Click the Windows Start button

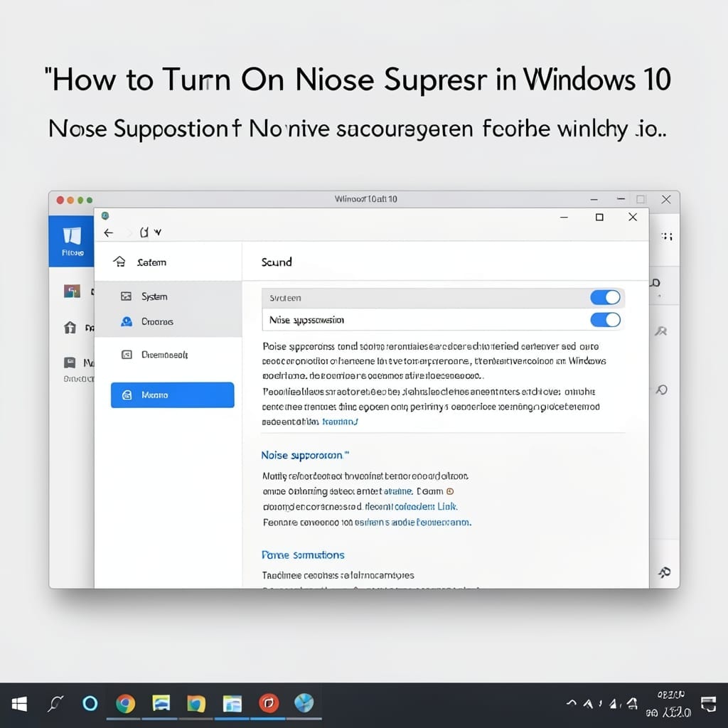pyautogui.click(x=19, y=704)
